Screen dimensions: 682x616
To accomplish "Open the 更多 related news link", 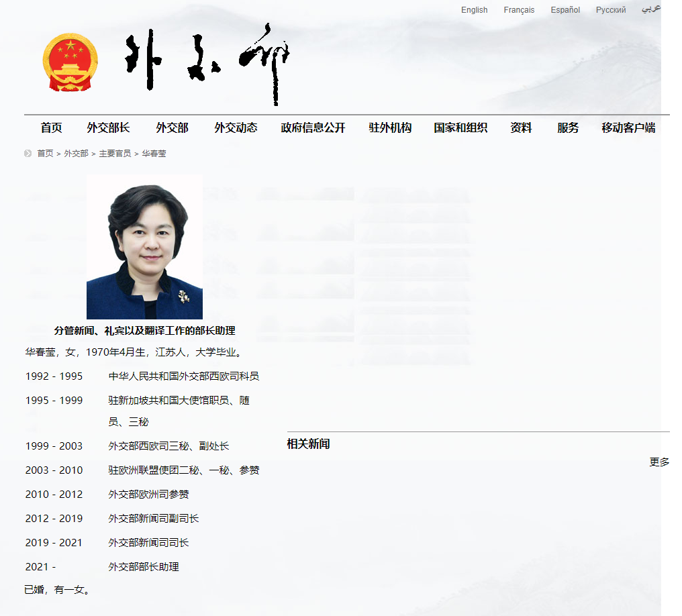I will (x=659, y=462).
